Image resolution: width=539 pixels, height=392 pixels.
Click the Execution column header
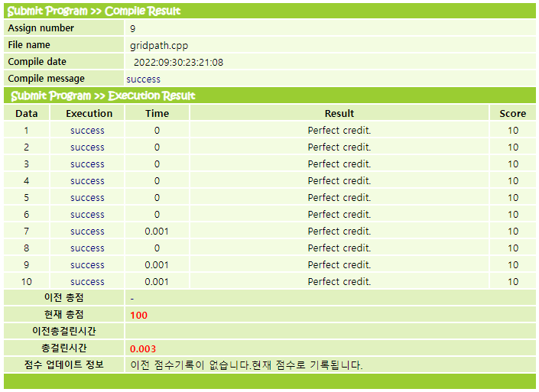pos(89,113)
